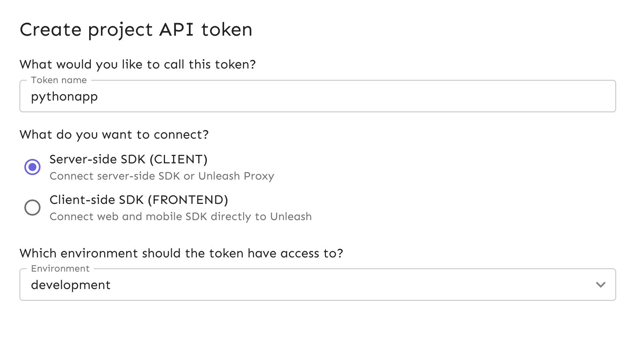Click "Connect server-side SDK or Unleash Proxy" description

point(162,176)
